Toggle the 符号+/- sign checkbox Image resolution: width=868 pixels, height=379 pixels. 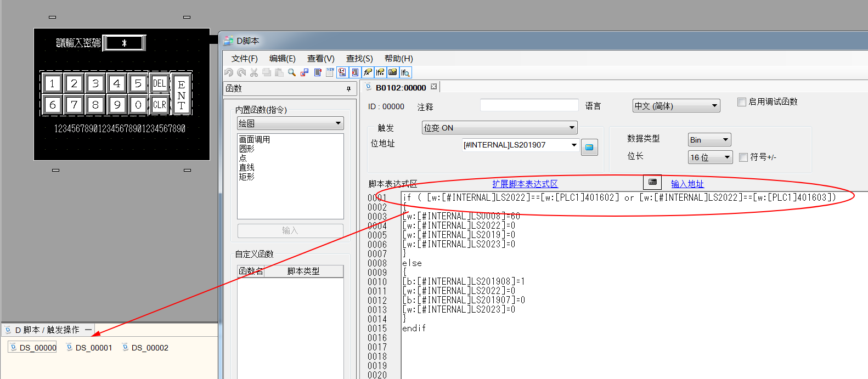[x=743, y=157]
